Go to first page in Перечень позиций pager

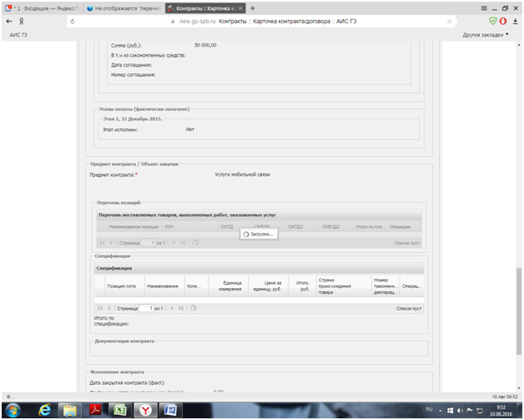pos(103,243)
